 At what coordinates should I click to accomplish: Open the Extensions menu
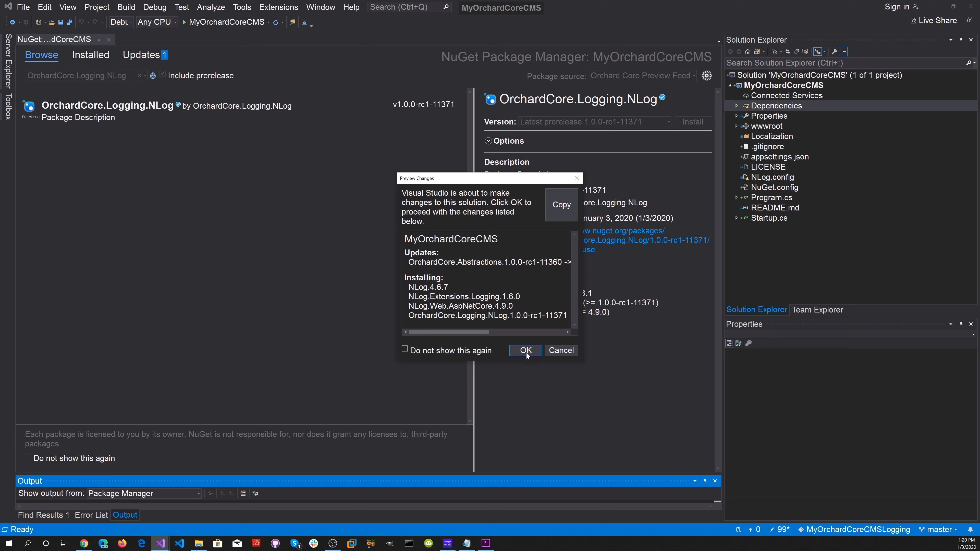coord(278,7)
